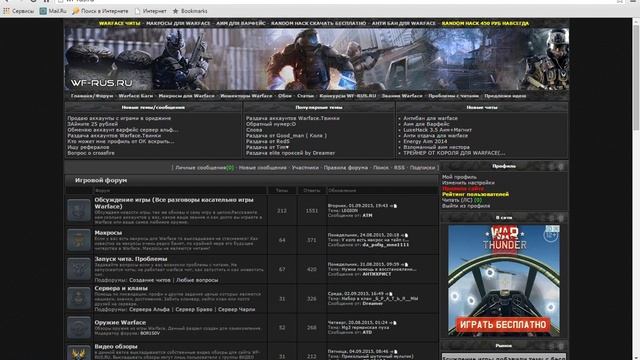The width and height of the screenshot is (640, 360).
Task: Open subforum Сервера Альфа
Action: 149,309
